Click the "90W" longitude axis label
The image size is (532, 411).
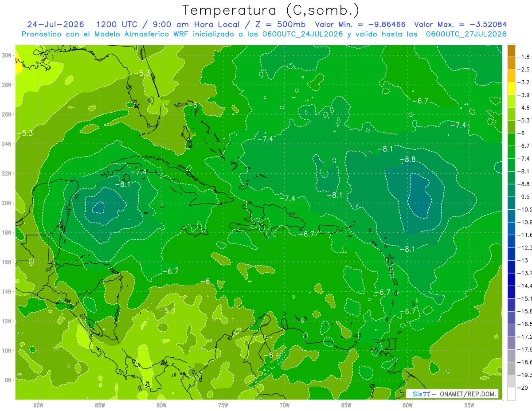[38, 405]
